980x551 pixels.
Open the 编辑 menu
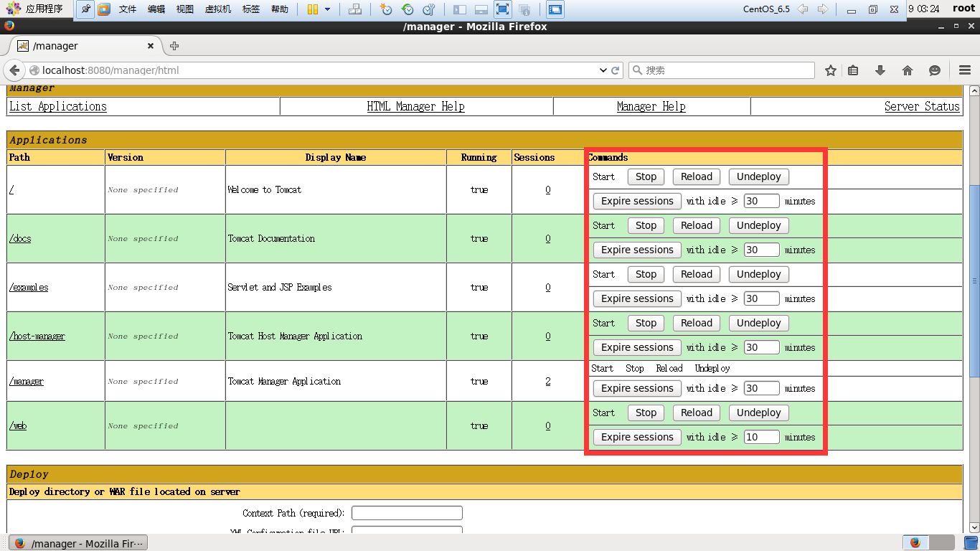click(156, 9)
